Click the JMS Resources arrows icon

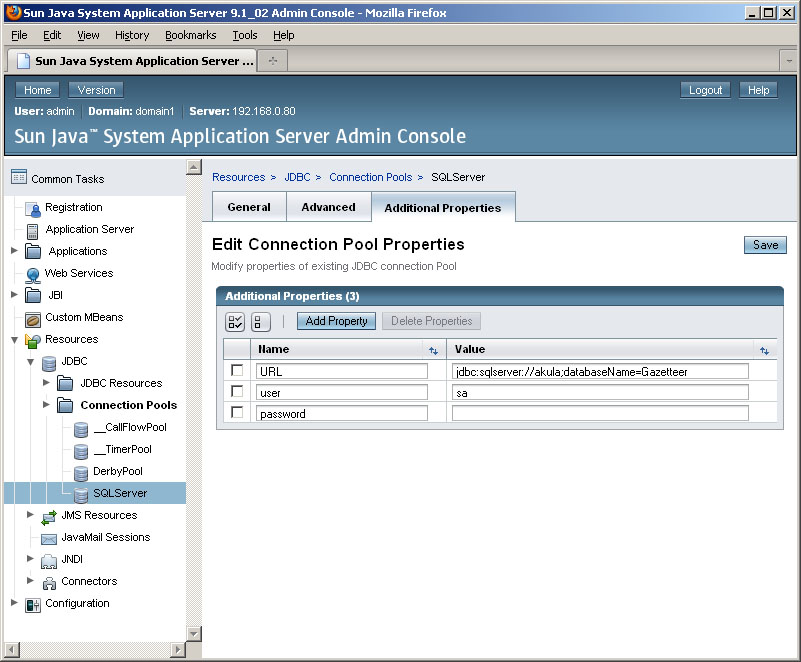pos(49,517)
